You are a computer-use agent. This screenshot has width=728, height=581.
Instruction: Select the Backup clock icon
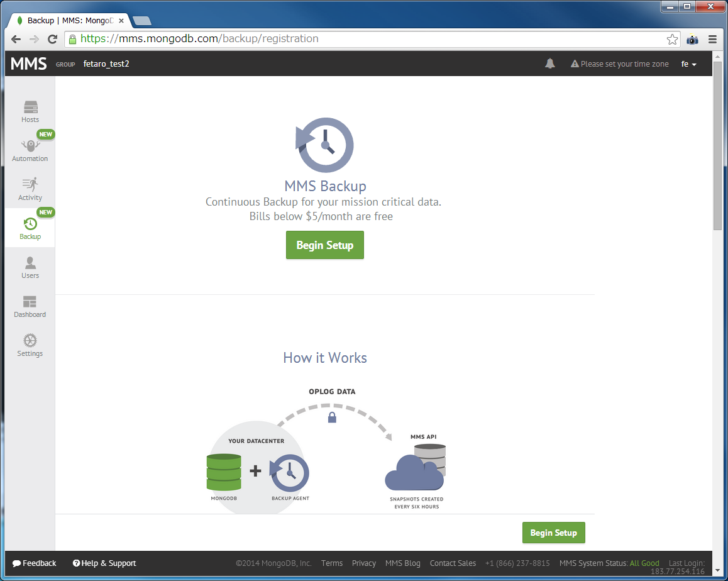click(30, 223)
